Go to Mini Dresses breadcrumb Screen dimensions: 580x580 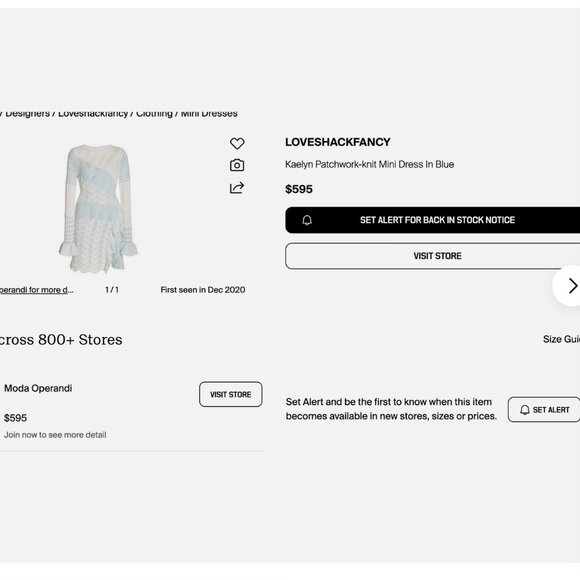coord(209,114)
